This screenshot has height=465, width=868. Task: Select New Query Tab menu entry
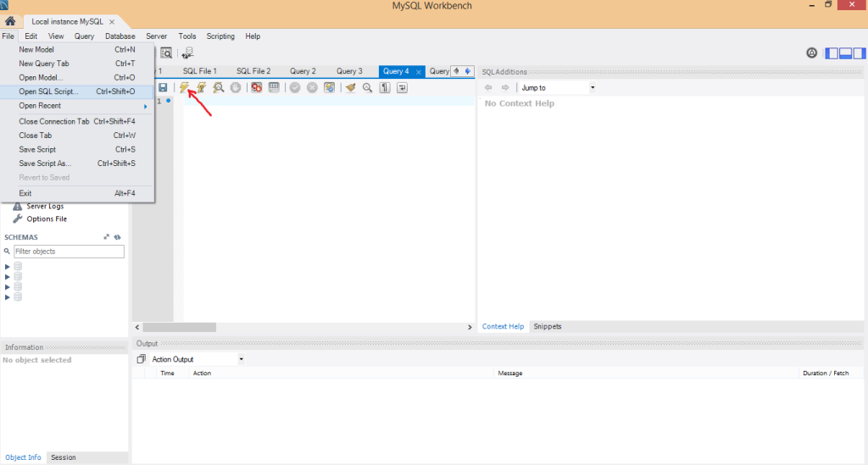(x=77, y=64)
